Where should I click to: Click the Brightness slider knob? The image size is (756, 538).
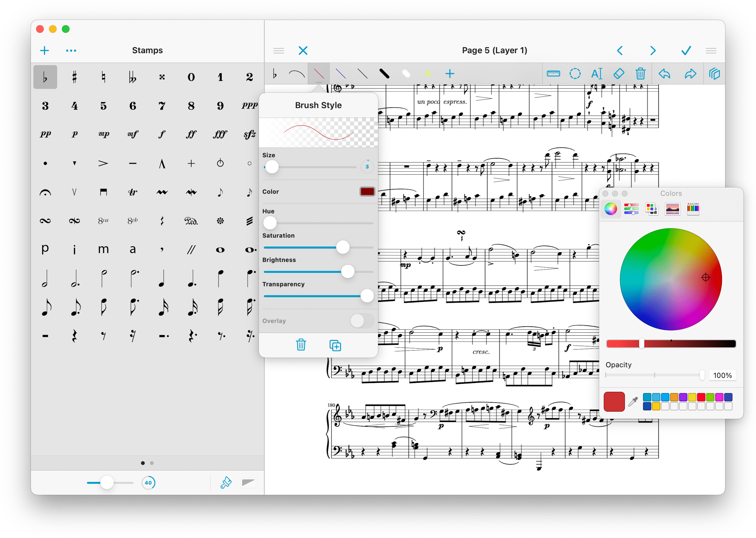point(347,272)
